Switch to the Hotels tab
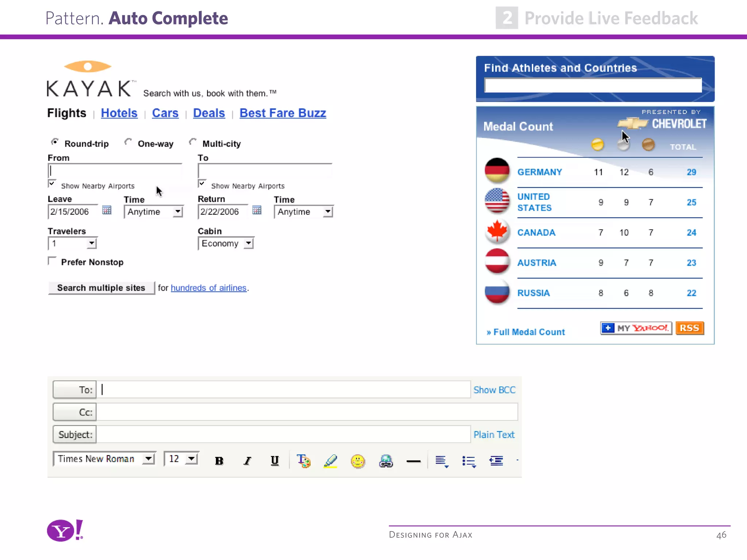The width and height of the screenshot is (747, 560). [119, 113]
